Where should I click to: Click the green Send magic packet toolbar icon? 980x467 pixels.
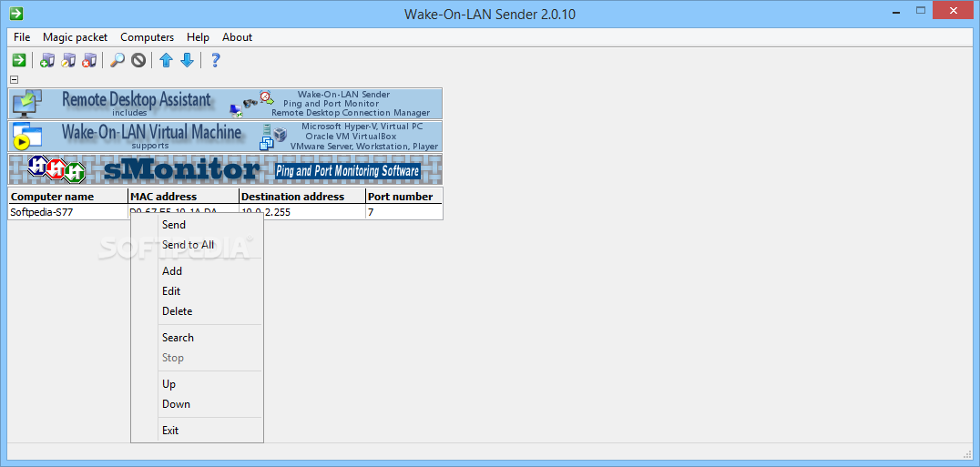(19, 60)
